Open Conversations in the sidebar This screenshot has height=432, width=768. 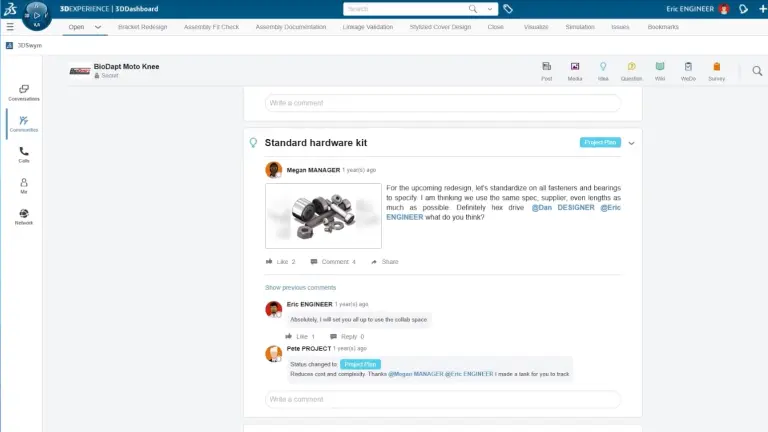coord(24,93)
